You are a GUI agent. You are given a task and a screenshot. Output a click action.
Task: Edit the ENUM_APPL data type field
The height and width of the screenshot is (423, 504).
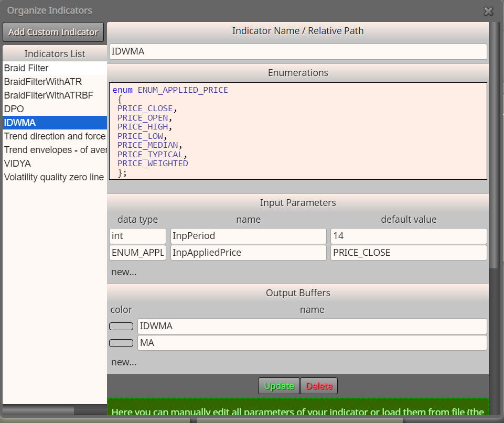[137, 253]
